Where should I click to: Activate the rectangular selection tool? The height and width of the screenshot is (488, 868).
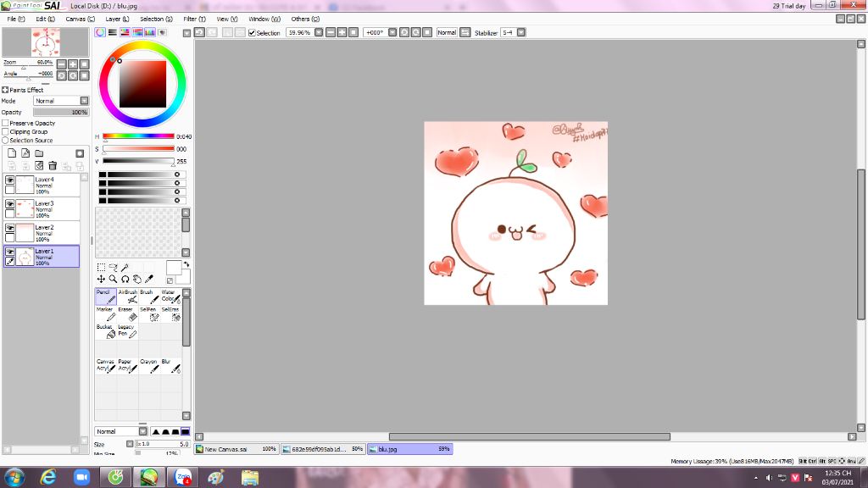tap(102, 267)
